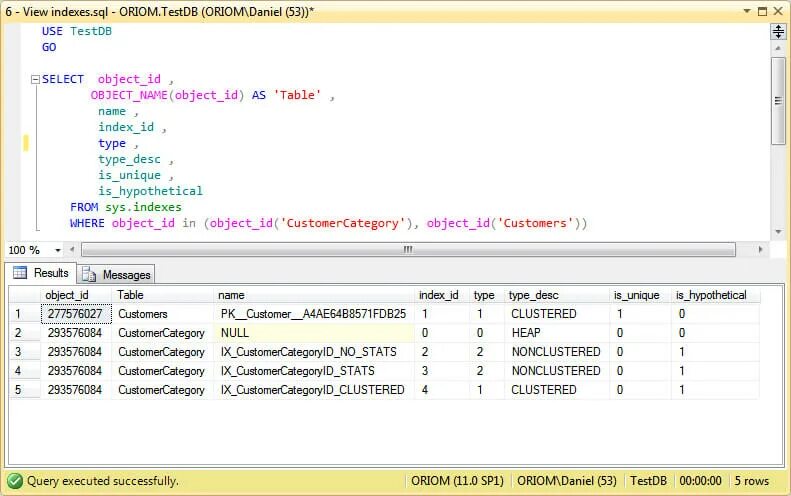Viewport: 791px width, 496px height.
Task: Click CLUSTERED type_desc in Customers row
Action: 557,314
